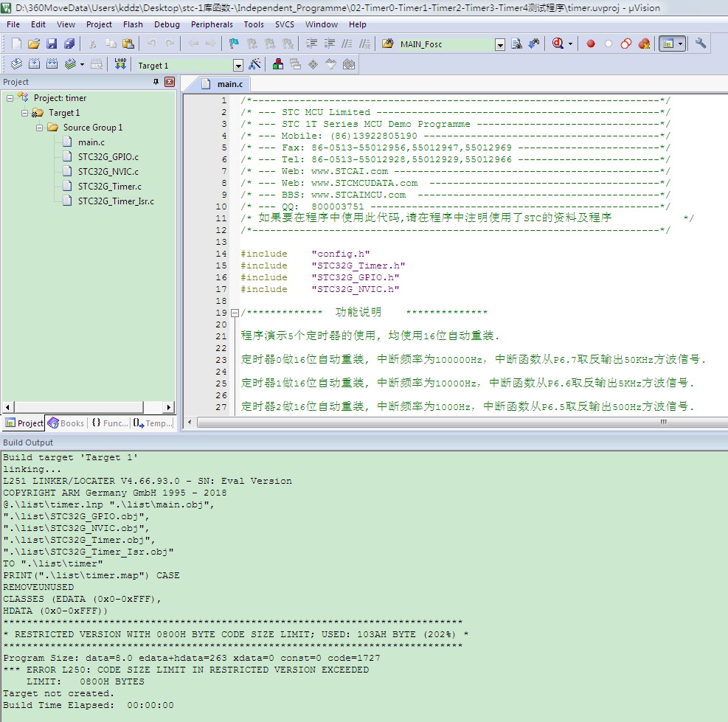Select STC32G_NVIC.c in project tree
Image resolution: width=728 pixels, height=722 pixels.
(108, 172)
